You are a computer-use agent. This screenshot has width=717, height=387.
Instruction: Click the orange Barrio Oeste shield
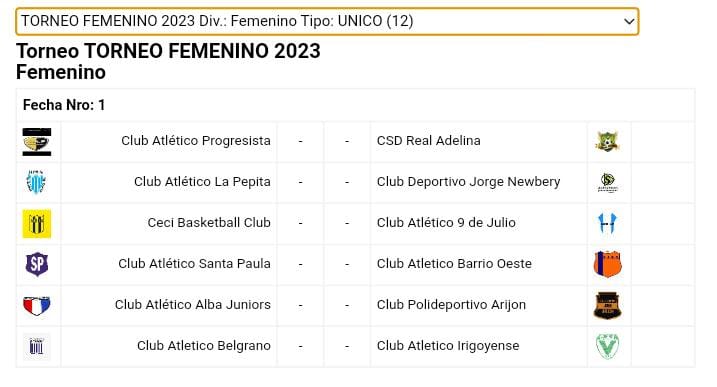(x=608, y=264)
